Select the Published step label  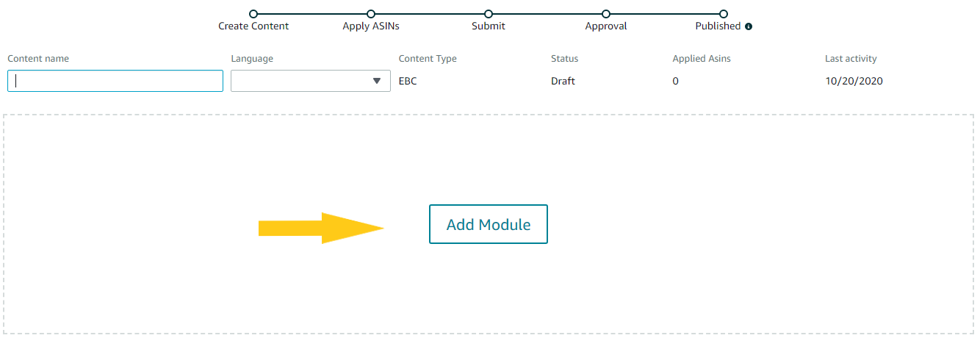click(718, 26)
